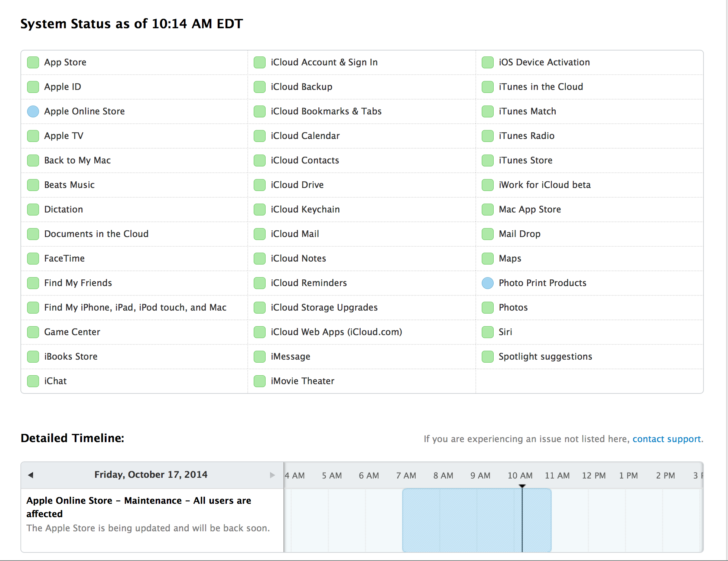Click the iCloud Web Apps (iCloud.com) label
Viewport: 728px width, 561px height.
[x=336, y=332]
